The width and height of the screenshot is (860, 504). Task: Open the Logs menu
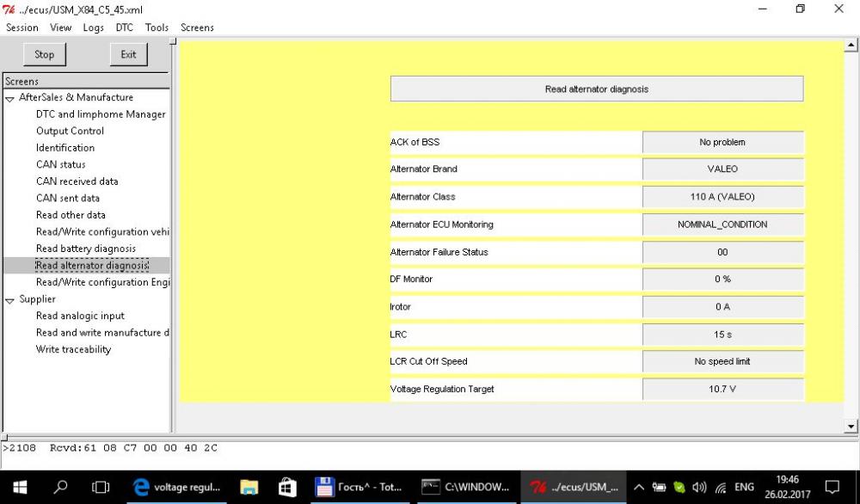pyautogui.click(x=93, y=28)
